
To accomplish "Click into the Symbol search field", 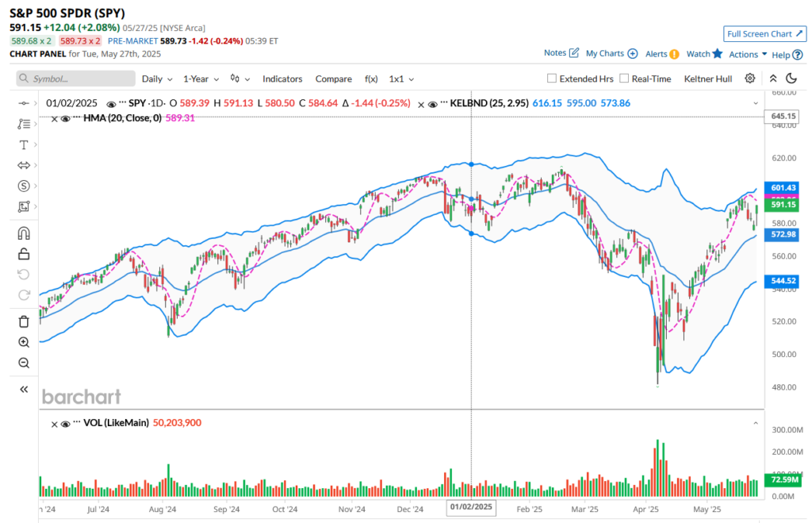I will tap(76, 79).
